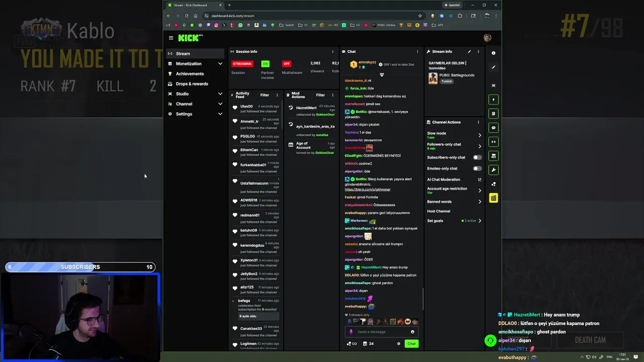Viewport: 644px width, 362px height.
Task: Select Stream in the left sidebar
Action: [x=195, y=54]
